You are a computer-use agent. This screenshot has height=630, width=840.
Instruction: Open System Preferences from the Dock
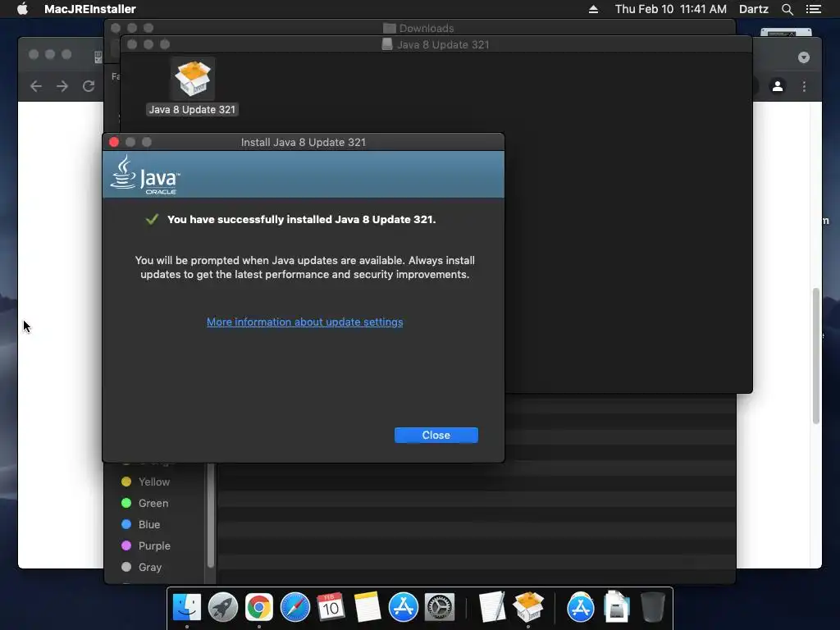tap(440, 607)
